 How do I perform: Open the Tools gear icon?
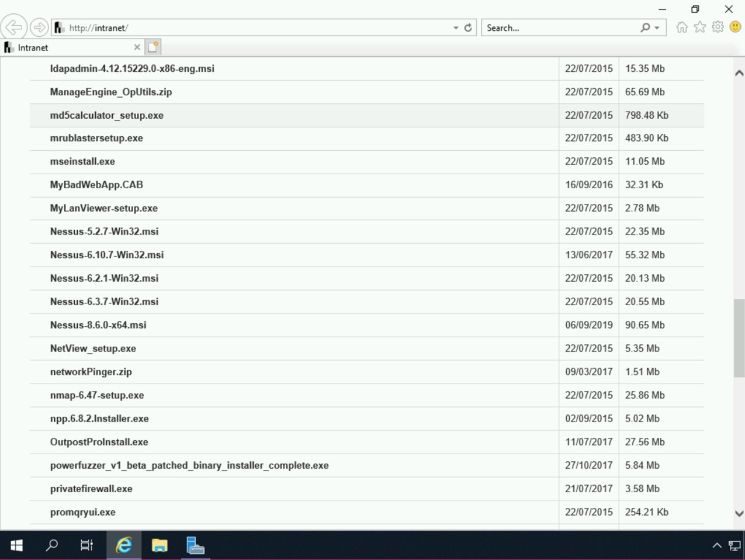click(x=718, y=27)
